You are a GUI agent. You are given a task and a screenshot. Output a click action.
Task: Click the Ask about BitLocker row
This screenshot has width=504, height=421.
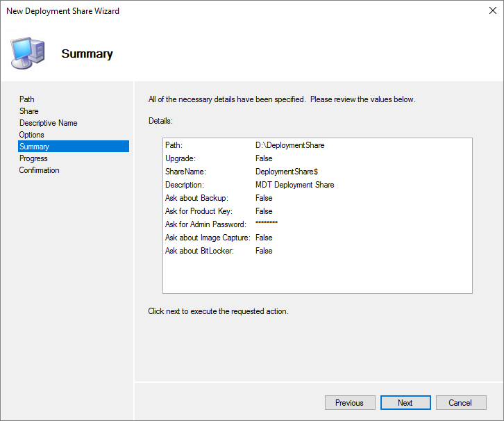tap(200, 251)
